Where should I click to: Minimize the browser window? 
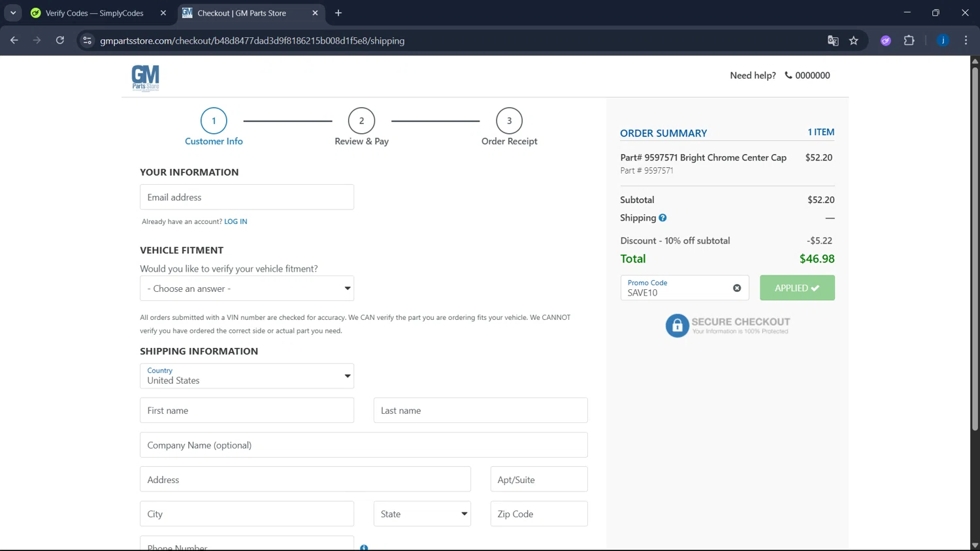(907, 12)
